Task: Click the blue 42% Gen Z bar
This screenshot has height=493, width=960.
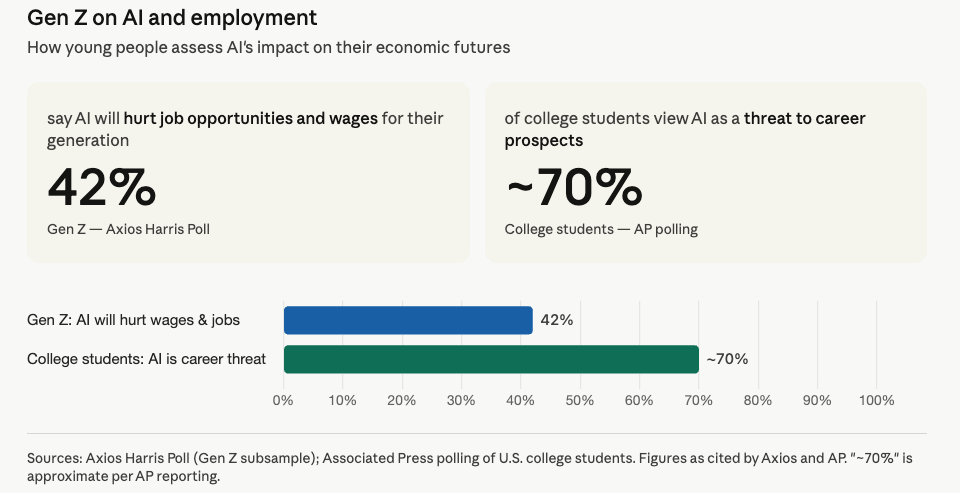Action: pos(408,320)
